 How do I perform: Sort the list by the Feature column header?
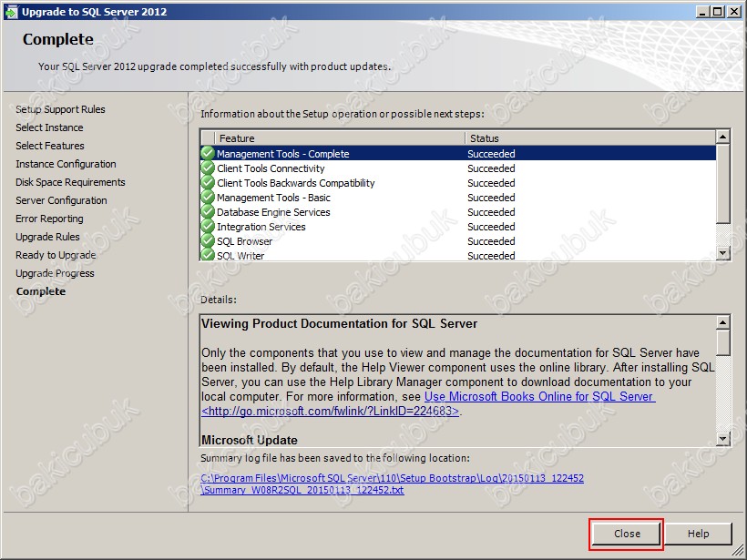(x=339, y=138)
